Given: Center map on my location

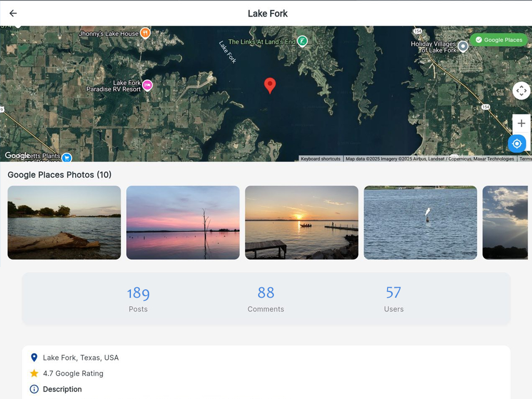Looking at the screenshot, I should pos(517,143).
